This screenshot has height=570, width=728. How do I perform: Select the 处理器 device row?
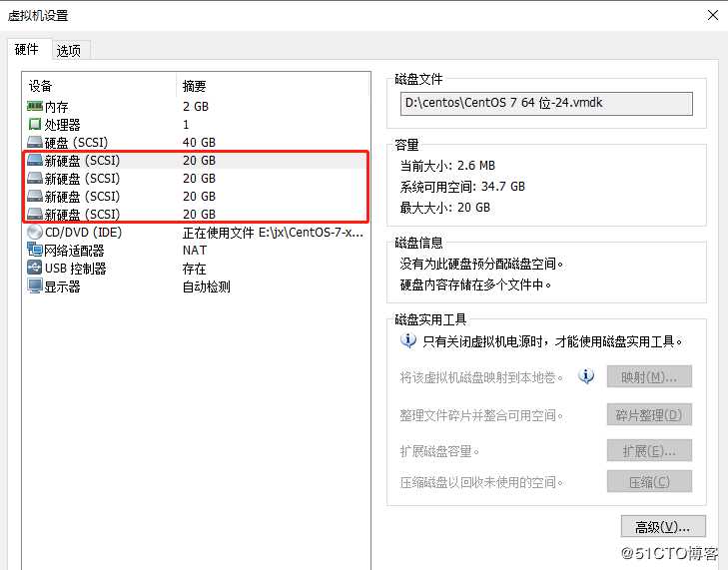point(196,125)
